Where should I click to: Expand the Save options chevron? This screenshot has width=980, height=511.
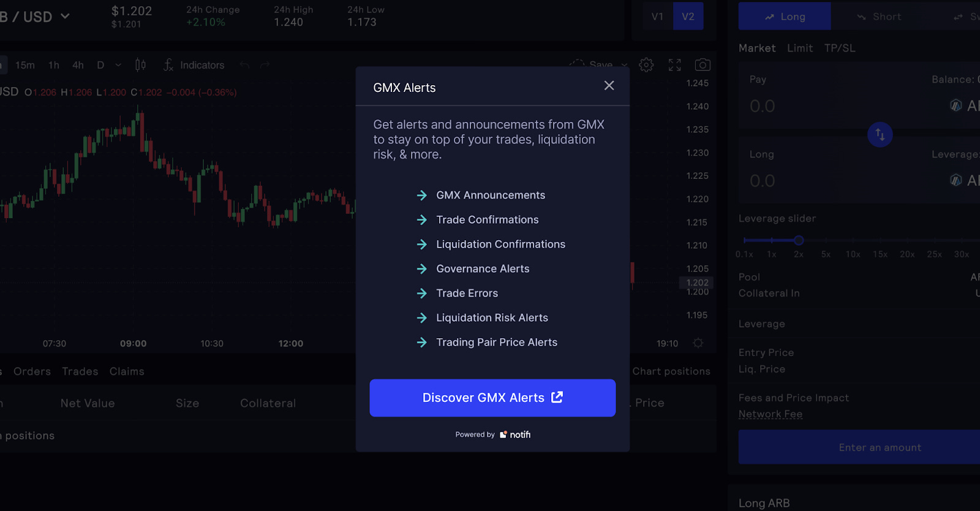coord(624,65)
